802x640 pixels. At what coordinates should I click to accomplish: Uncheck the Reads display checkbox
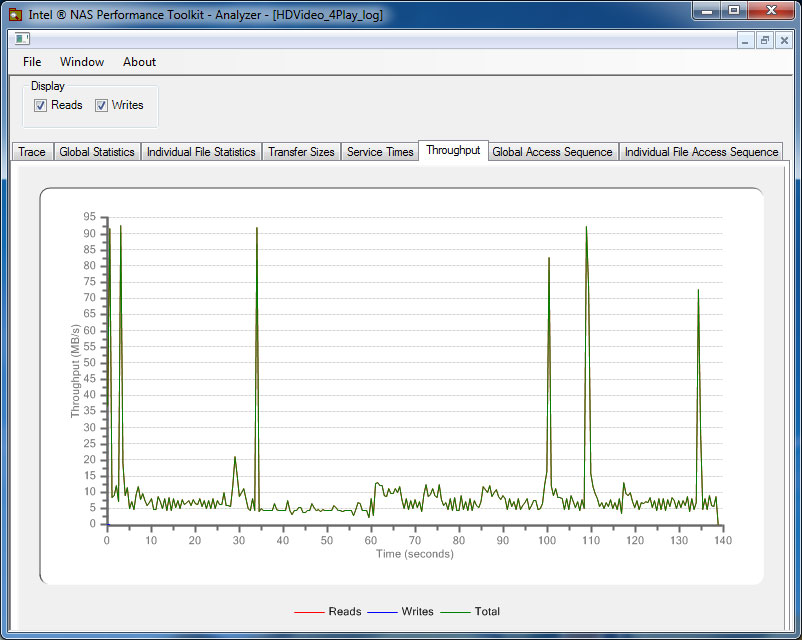coord(41,105)
